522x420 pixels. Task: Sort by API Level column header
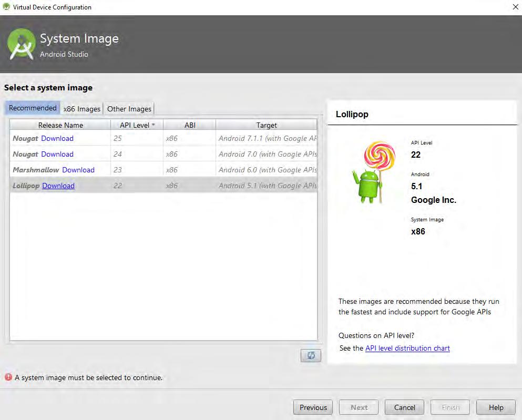coord(137,125)
